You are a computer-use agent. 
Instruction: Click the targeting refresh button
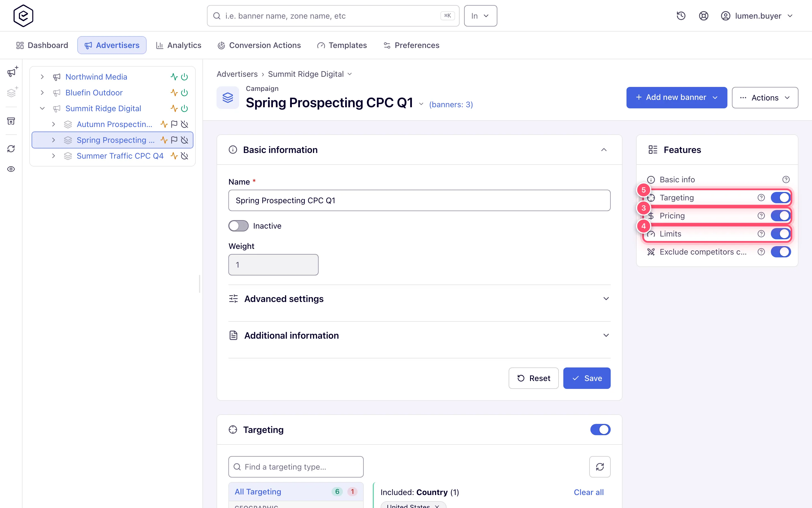tap(600, 467)
